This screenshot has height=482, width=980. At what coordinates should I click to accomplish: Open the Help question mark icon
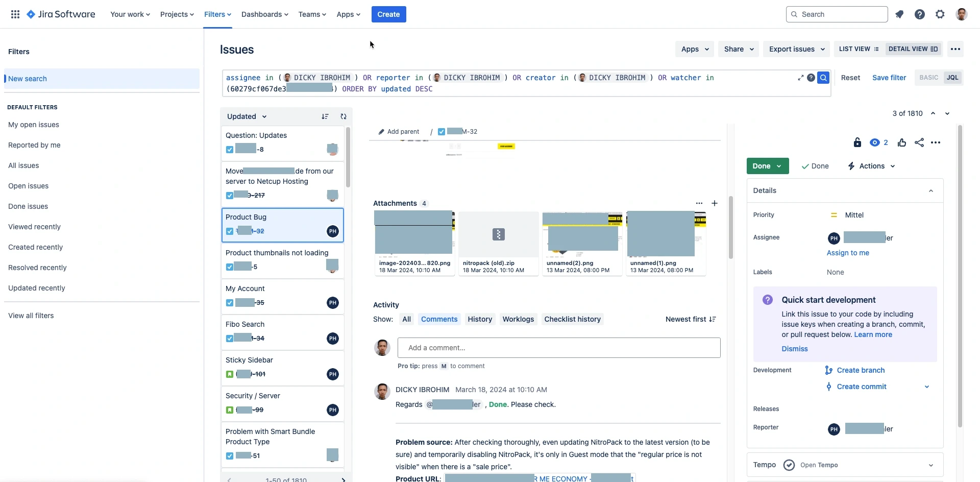coord(920,14)
